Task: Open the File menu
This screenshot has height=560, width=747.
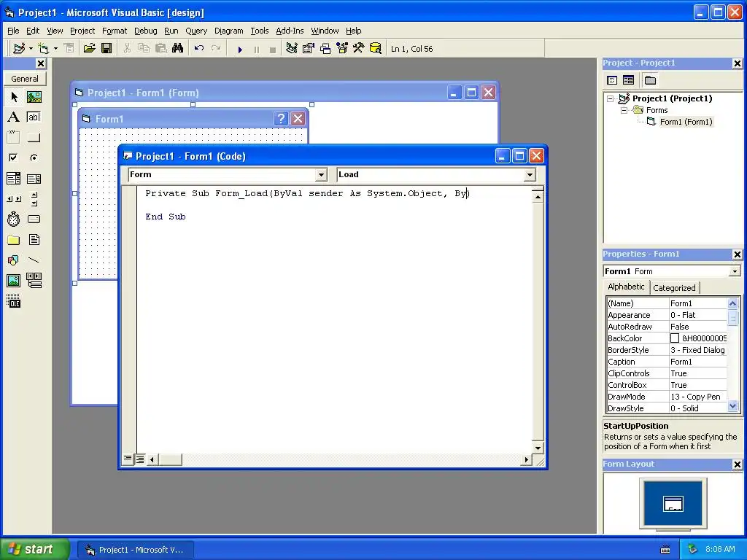Action: pos(13,31)
